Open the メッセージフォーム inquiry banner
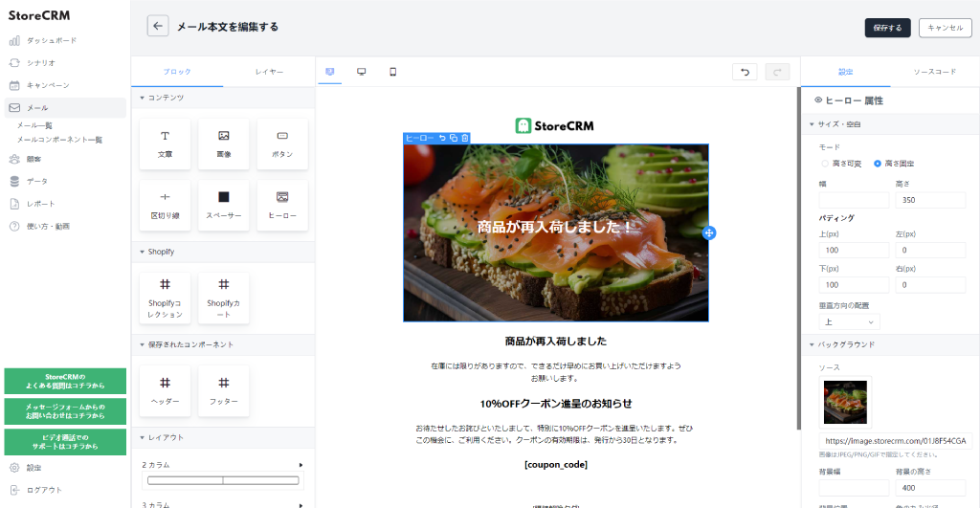The image size is (980, 508). click(x=65, y=411)
